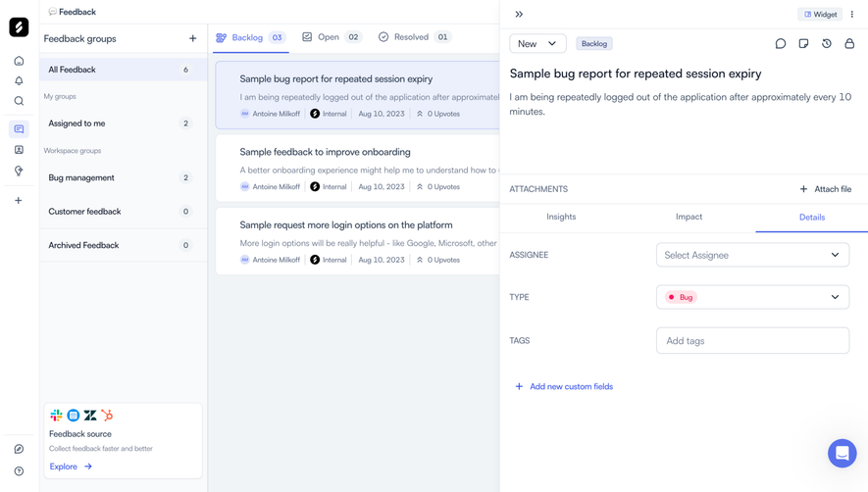
Task: Open the notes icon in the detail panel
Action: tap(803, 44)
